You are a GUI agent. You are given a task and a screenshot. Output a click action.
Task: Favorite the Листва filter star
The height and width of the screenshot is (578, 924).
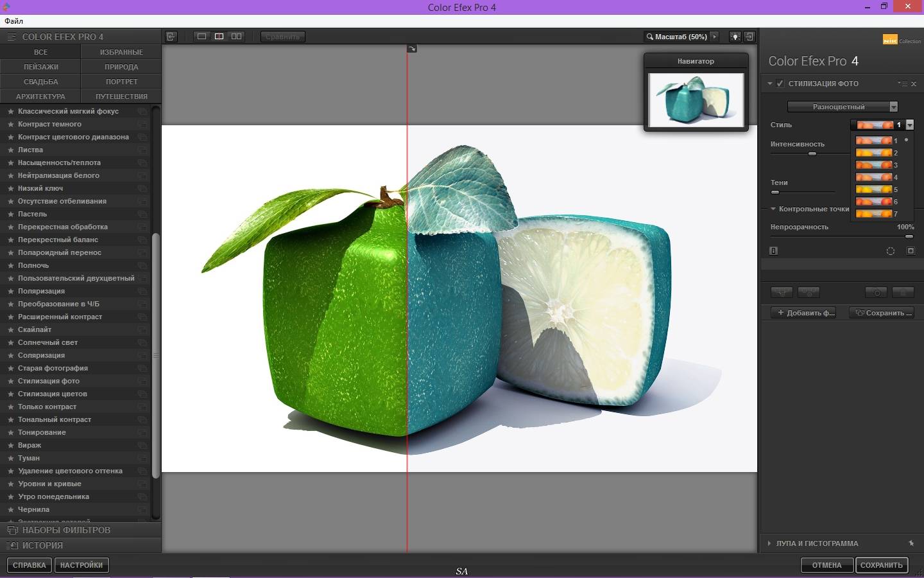[10, 150]
